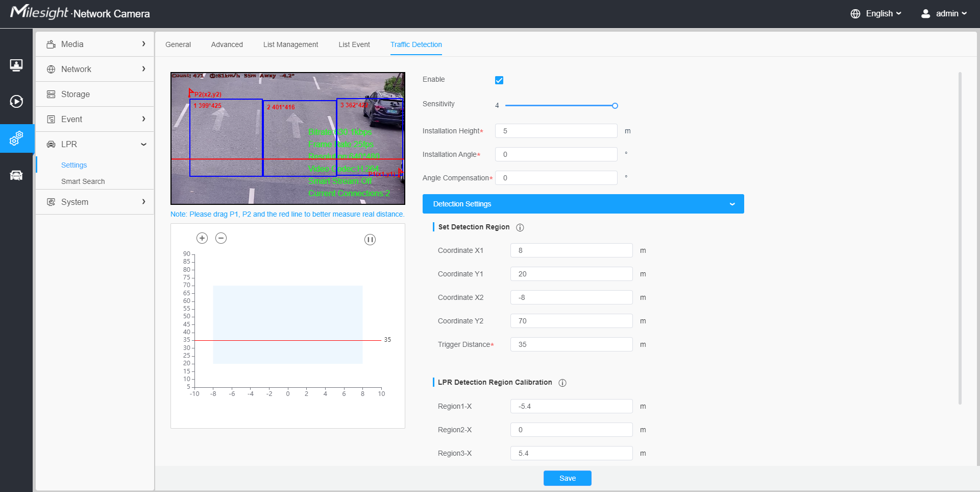Click the Save button

(x=567, y=478)
